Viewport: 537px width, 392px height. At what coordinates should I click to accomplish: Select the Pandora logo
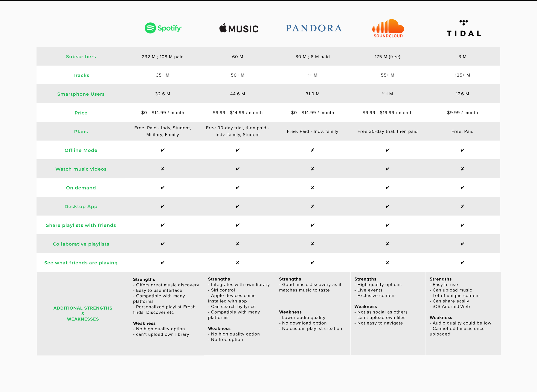point(314,28)
